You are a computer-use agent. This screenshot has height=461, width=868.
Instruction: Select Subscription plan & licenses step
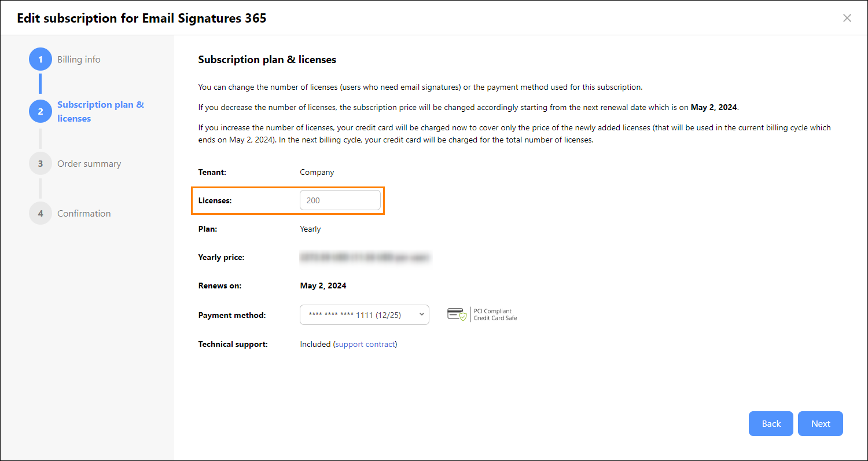(x=101, y=112)
